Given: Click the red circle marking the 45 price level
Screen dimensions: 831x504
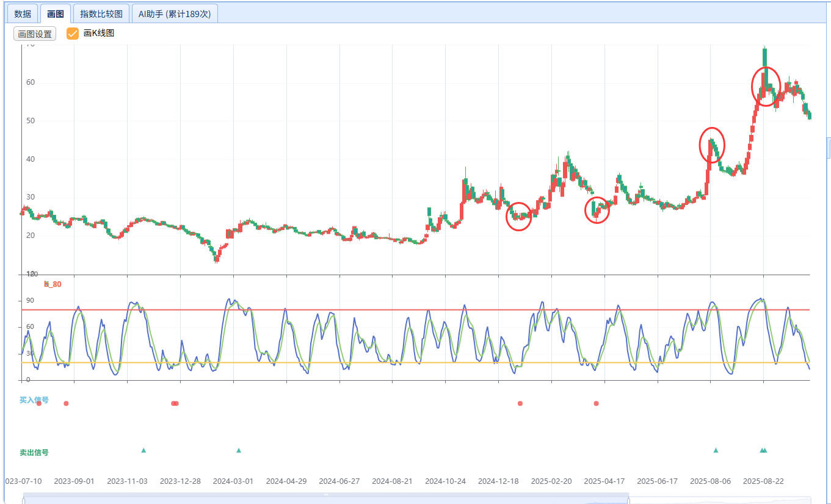Looking at the screenshot, I should 712,145.
